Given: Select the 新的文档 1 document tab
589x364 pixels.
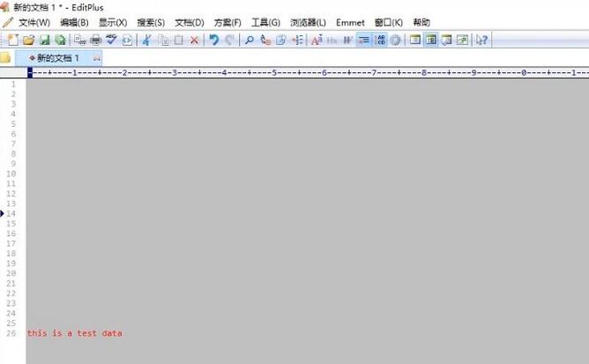Looking at the screenshot, I should point(57,57).
